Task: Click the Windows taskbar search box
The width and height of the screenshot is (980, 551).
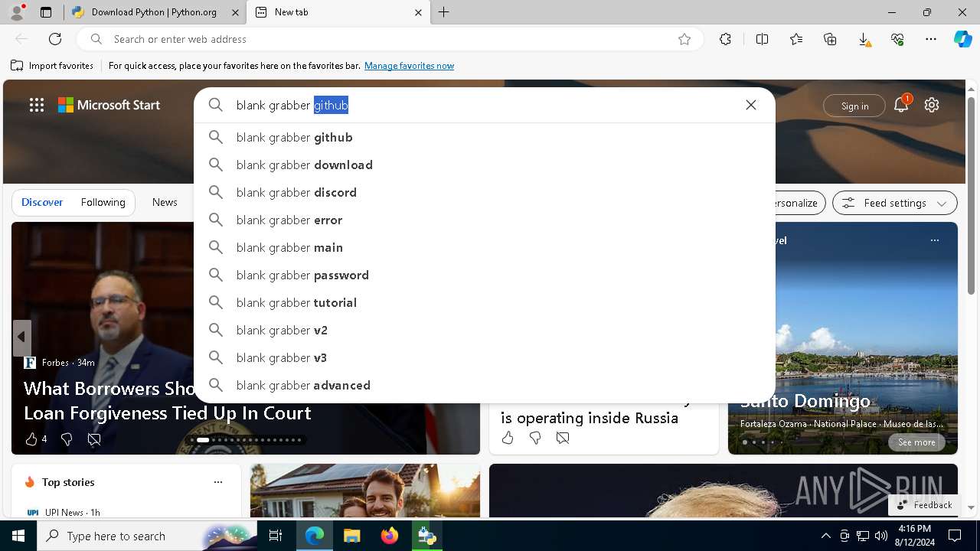Action: click(x=145, y=536)
